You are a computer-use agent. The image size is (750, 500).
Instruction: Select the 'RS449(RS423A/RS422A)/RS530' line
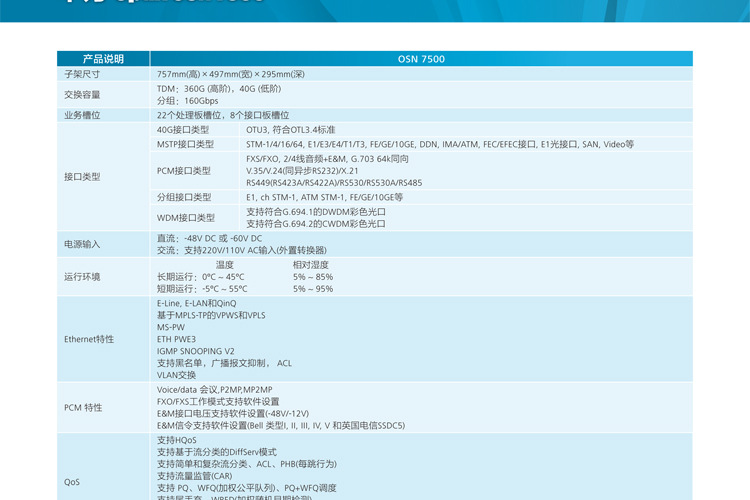point(334,183)
